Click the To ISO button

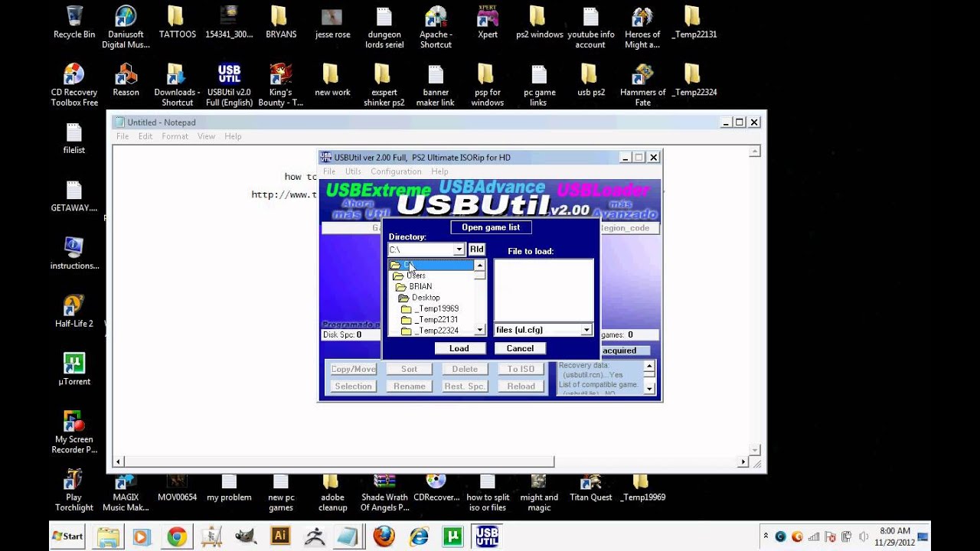click(x=521, y=369)
